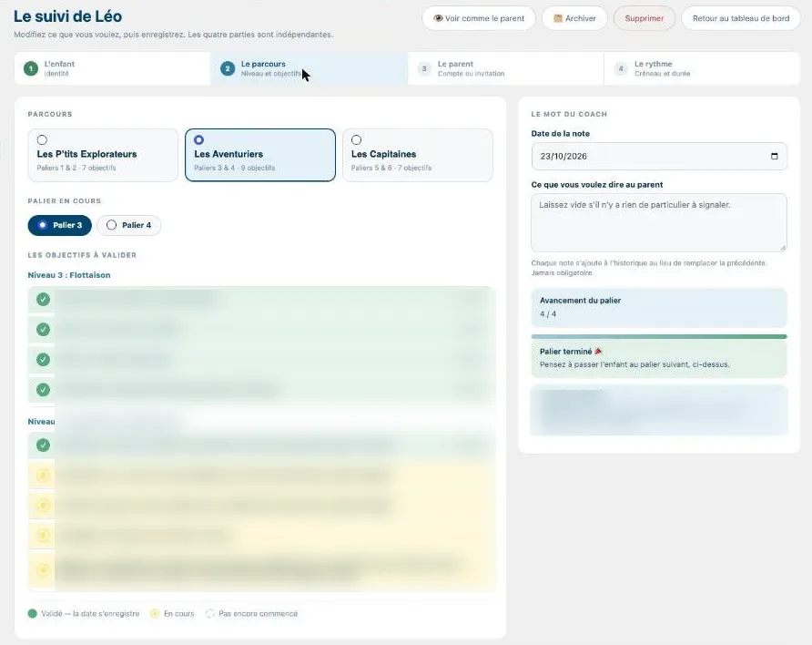Image resolution: width=812 pixels, height=645 pixels.
Task: Click the green check directly under Niveau 3 : Flottaison heading
Action: (x=43, y=299)
